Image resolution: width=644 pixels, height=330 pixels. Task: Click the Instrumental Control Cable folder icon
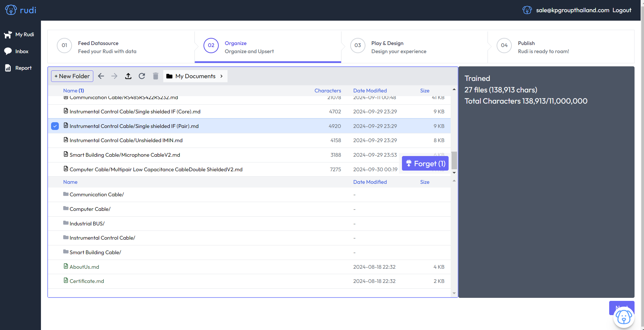(66, 237)
